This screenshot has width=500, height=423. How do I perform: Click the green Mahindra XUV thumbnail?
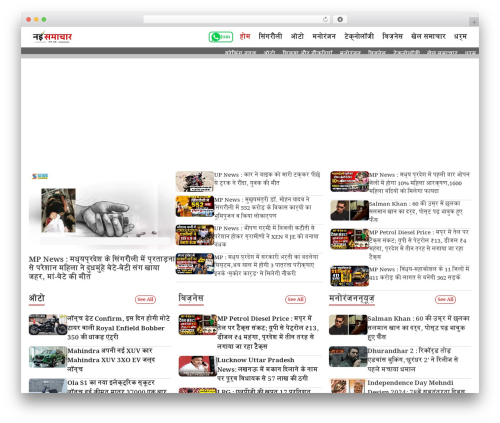[48, 357]
